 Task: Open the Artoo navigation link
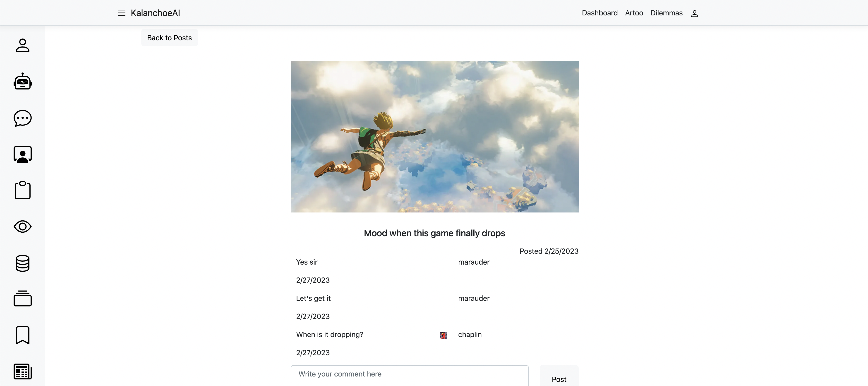(x=634, y=13)
